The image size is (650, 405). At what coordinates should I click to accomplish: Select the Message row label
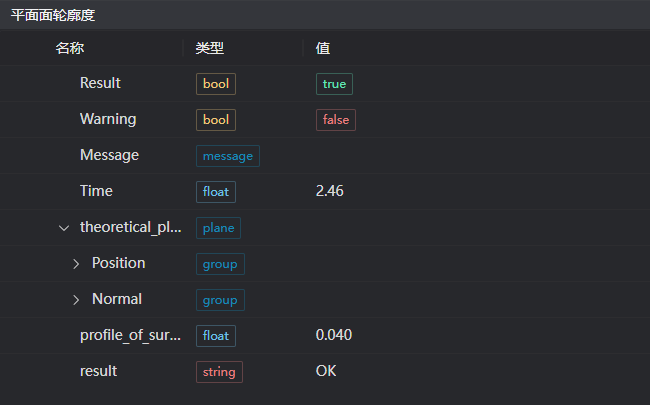pyautogui.click(x=109, y=156)
